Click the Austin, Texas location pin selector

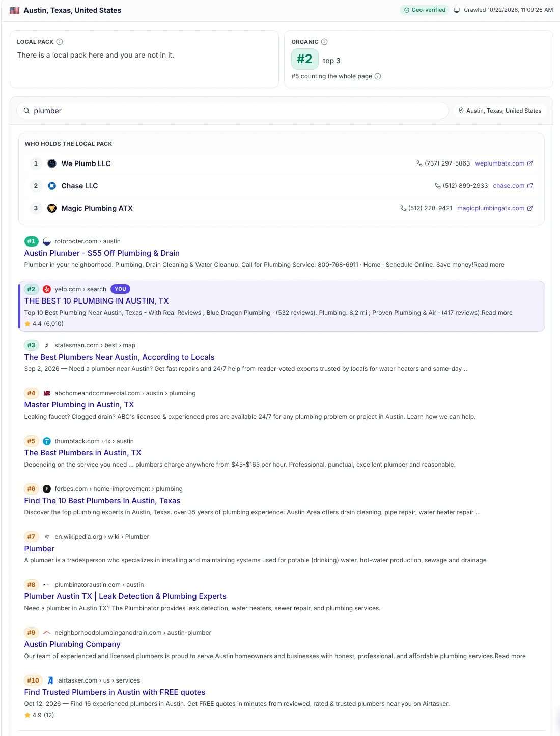499,111
